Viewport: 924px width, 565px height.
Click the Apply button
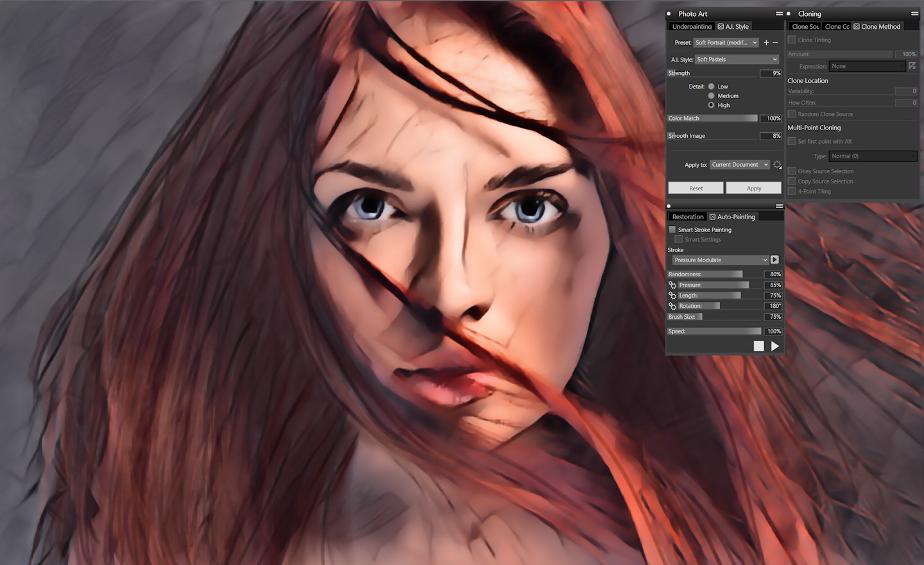click(753, 187)
